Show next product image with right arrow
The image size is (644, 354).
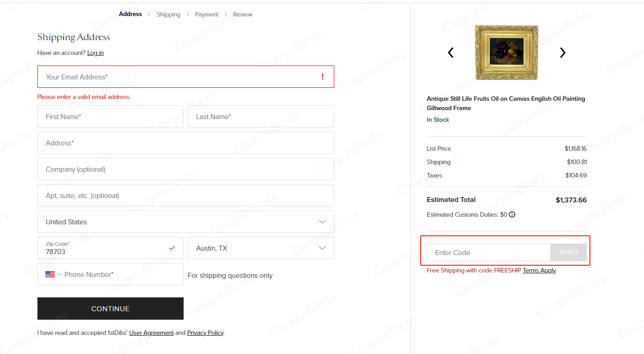click(x=562, y=53)
